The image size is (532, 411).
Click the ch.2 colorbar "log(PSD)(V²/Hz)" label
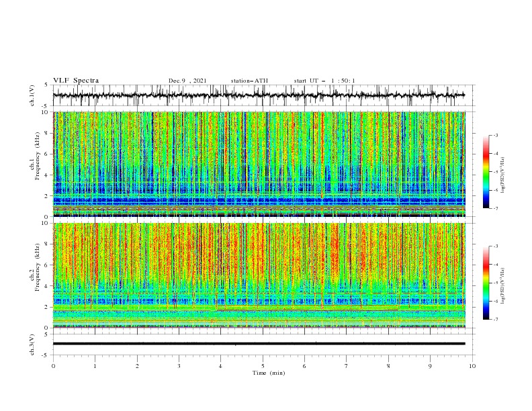[x=502, y=286]
